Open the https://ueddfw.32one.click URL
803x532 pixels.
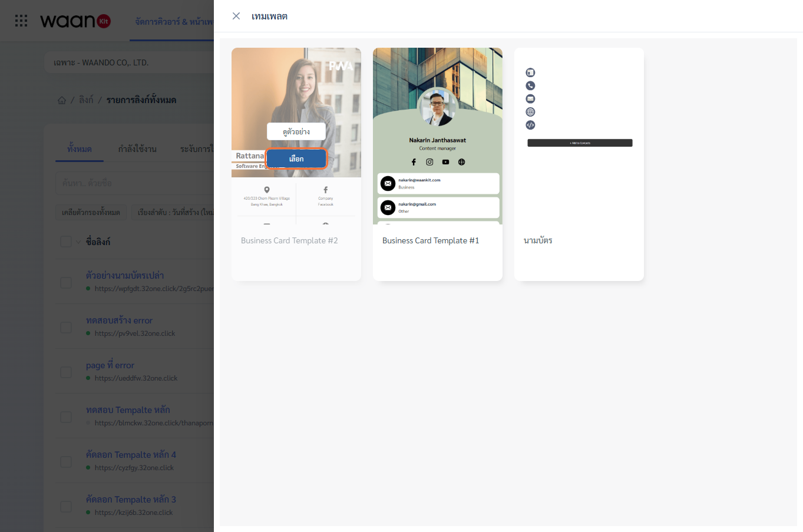(x=136, y=378)
